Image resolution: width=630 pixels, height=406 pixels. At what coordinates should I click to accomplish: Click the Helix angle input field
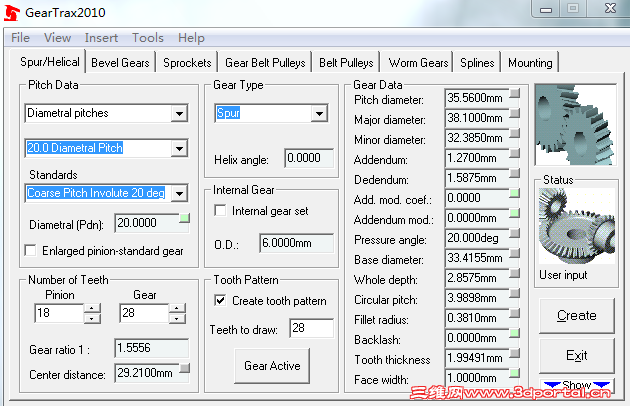click(x=309, y=158)
